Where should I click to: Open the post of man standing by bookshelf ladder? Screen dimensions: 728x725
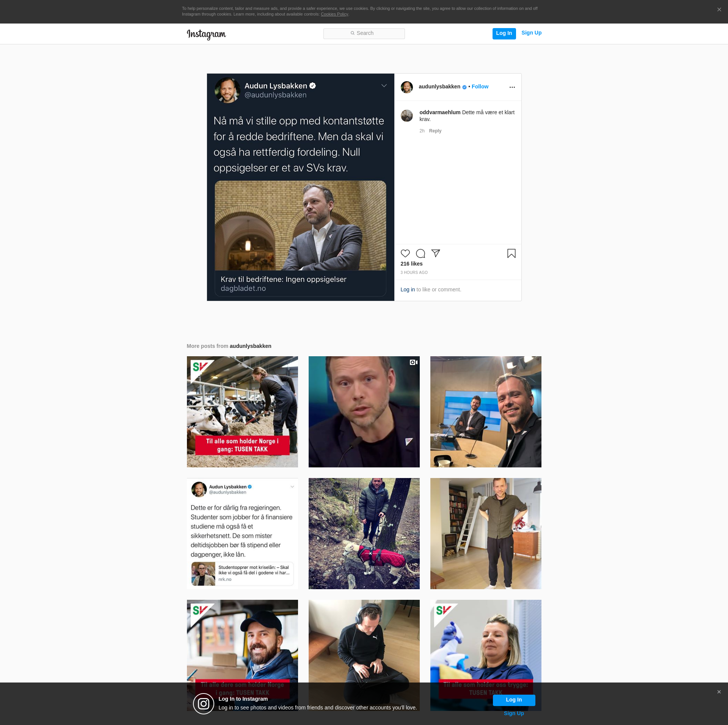(x=486, y=533)
